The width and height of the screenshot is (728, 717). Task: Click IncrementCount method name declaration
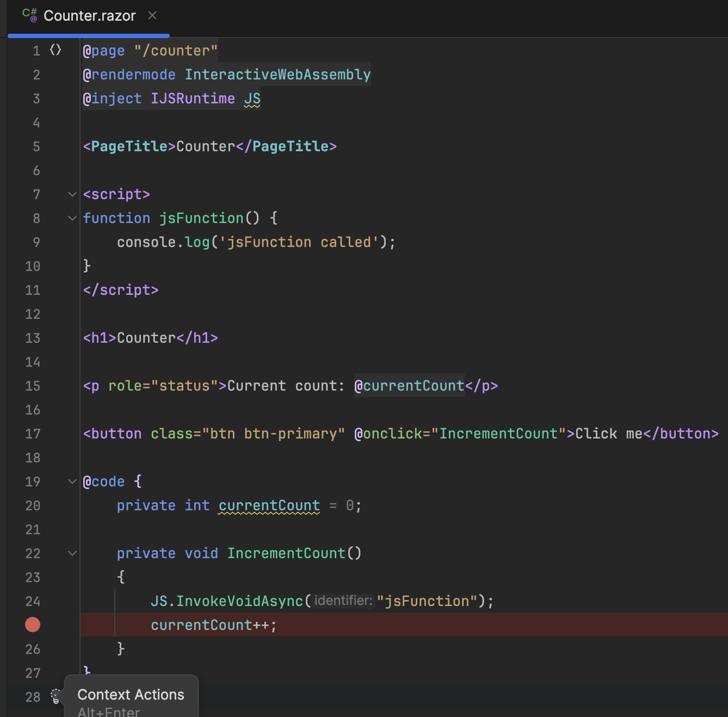pyautogui.click(x=286, y=553)
